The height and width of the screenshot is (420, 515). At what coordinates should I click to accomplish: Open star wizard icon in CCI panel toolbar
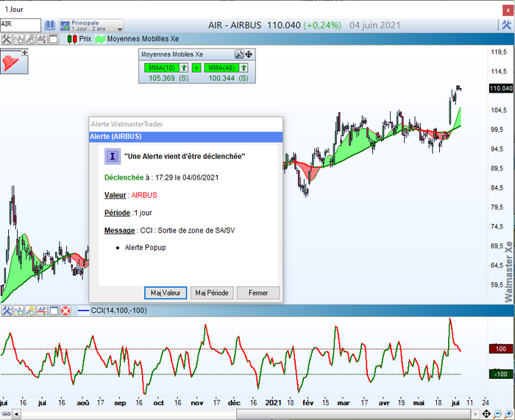[30, 310]
